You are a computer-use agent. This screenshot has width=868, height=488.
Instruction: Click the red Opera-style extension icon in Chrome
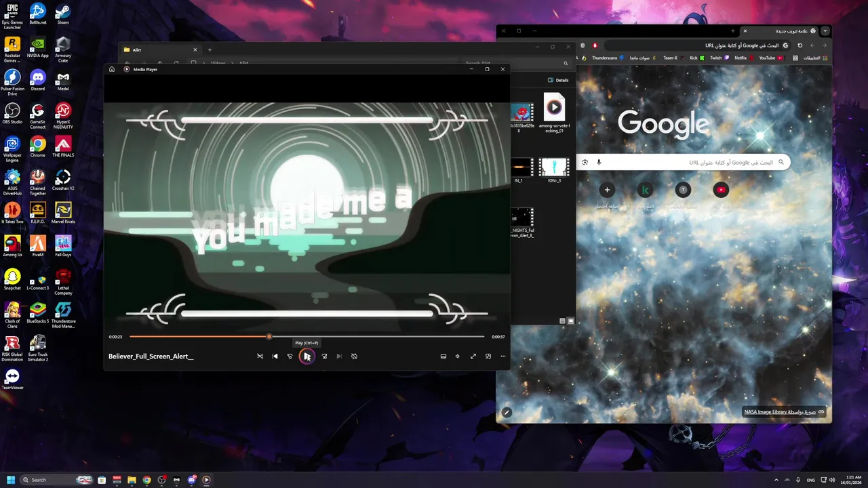click(595, 45)
